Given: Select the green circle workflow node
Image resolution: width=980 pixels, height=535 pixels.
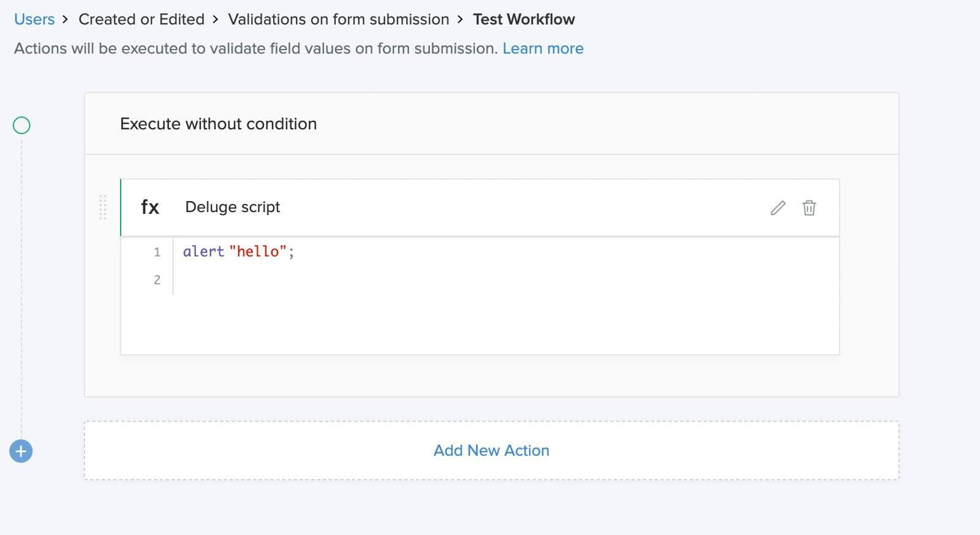Looking at the screenshot, I should click(21, 126).
